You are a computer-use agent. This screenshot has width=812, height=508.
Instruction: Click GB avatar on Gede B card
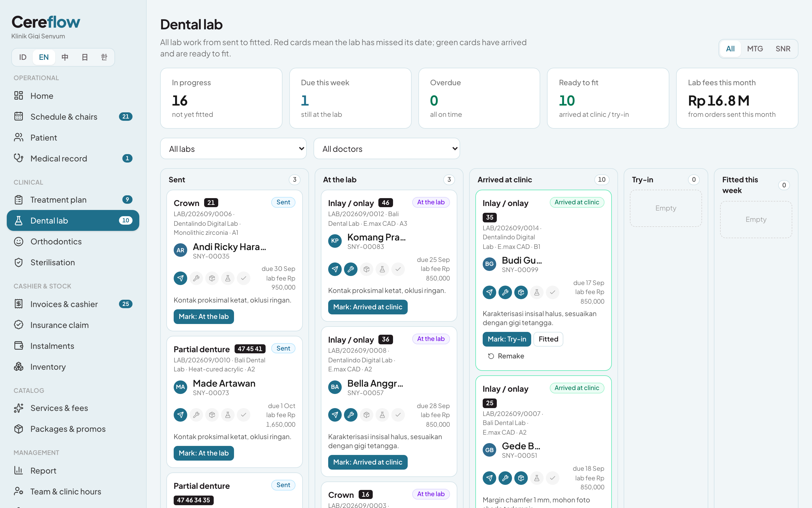(x=489, y=450)
